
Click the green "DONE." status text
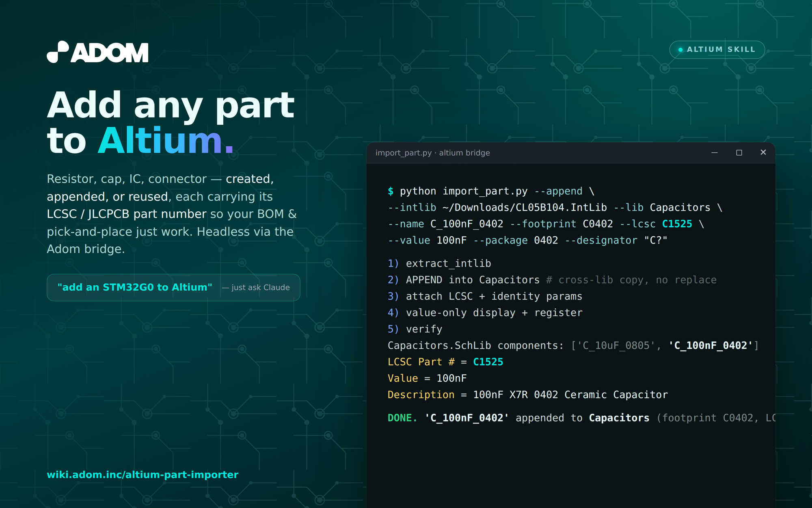[x=402, y=418]
